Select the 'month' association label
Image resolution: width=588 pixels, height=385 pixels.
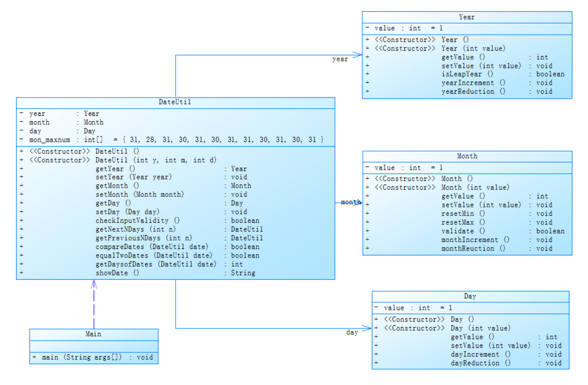(x=351, y=203)
